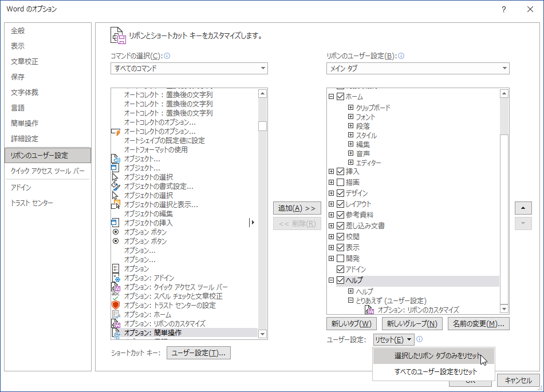
Task: Expand the クリップボード group
Action: pyautogui.click(x=351, y=108)
